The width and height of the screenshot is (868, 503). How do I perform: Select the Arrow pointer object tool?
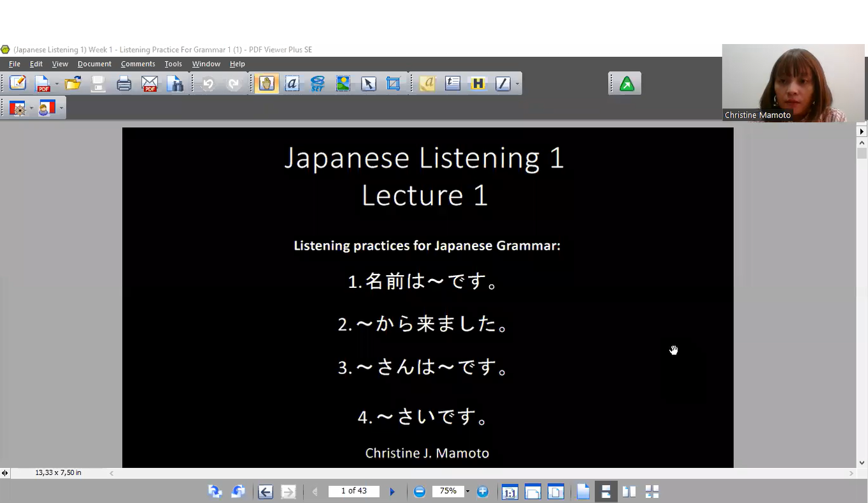point(369,84)
